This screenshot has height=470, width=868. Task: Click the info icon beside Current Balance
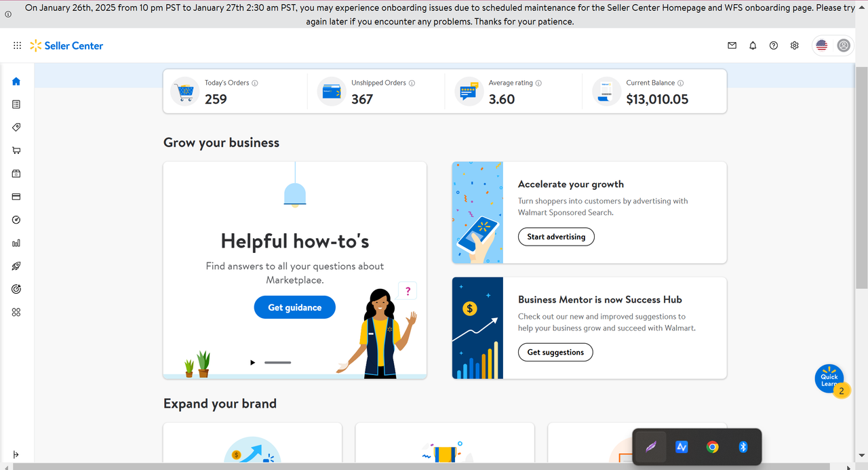(680, 83)
